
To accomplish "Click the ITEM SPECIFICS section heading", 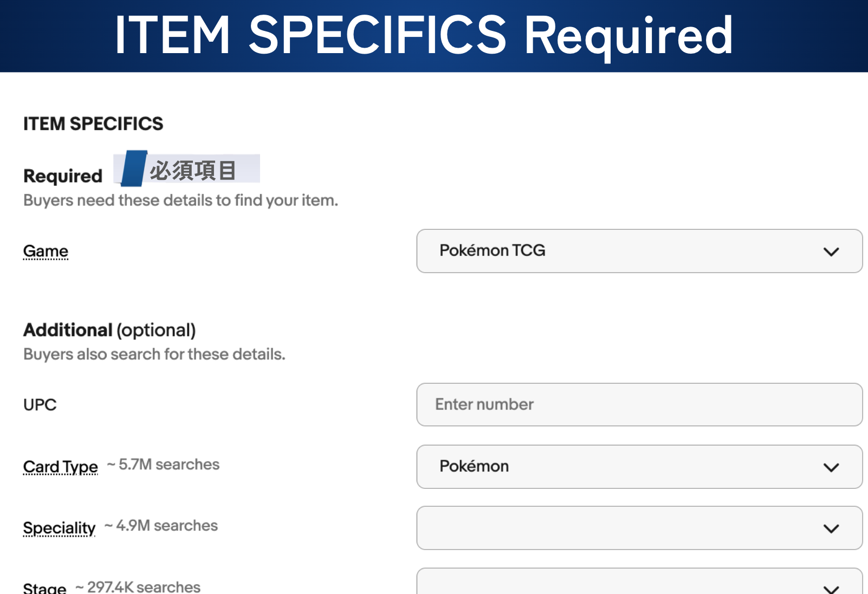I will [93, 124].
